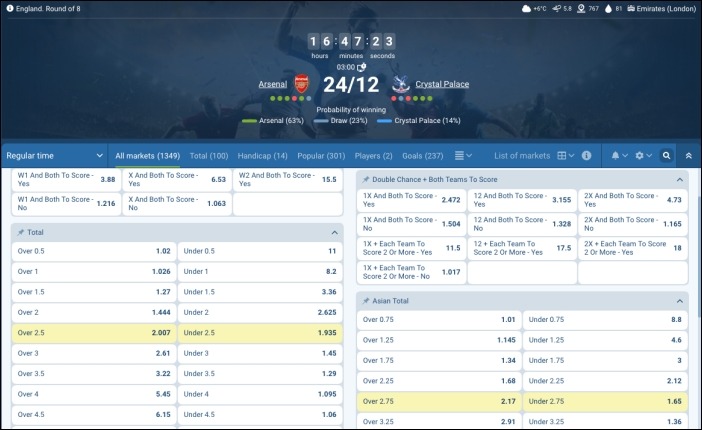The image size is (702, 430).
Task: Pin the Total market section
Action: [x=21, y=232]
